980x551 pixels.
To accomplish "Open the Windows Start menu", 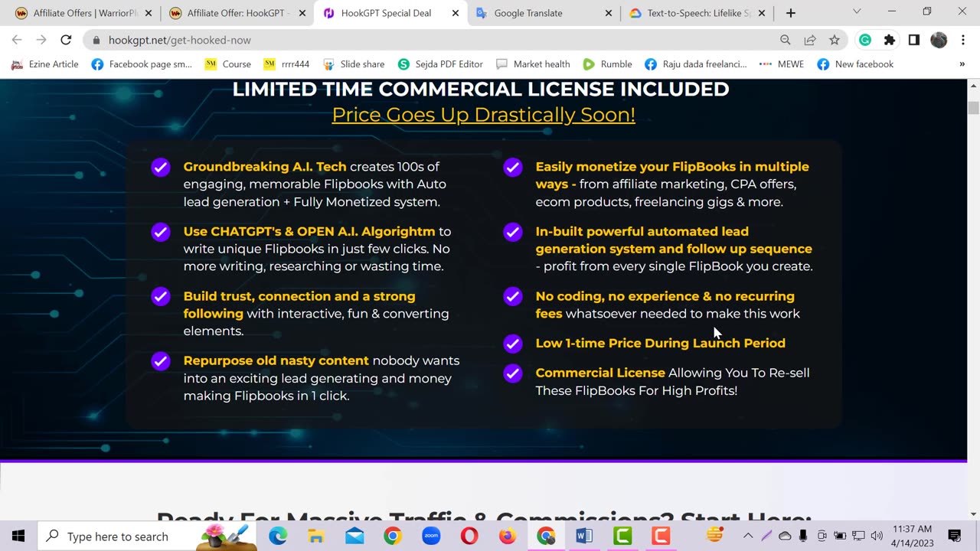I will point(18,536).
